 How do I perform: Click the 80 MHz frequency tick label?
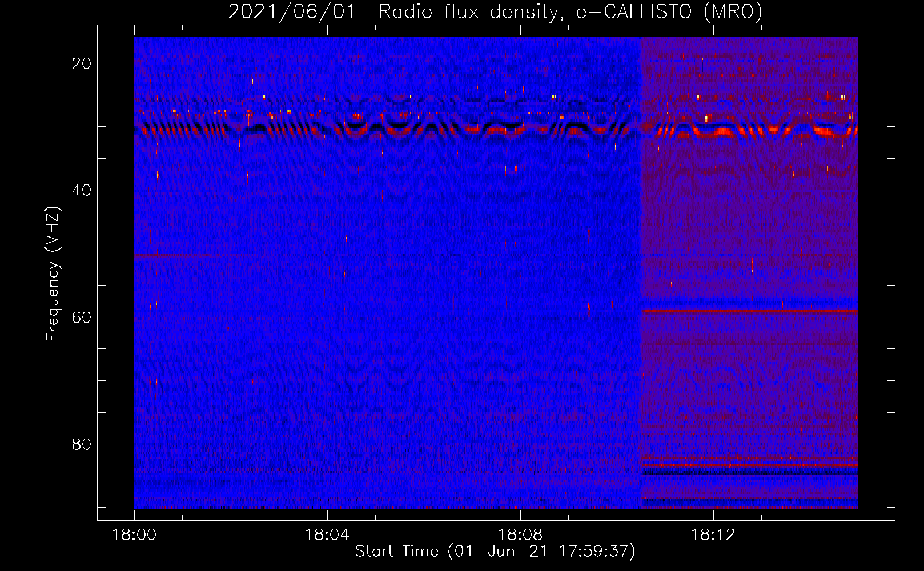[82, 444]
